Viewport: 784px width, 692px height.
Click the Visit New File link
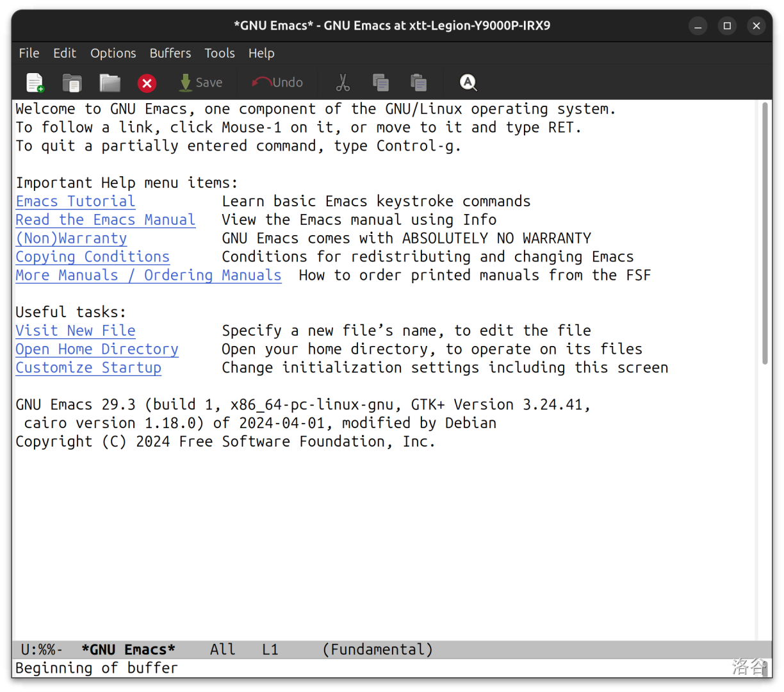75,331
